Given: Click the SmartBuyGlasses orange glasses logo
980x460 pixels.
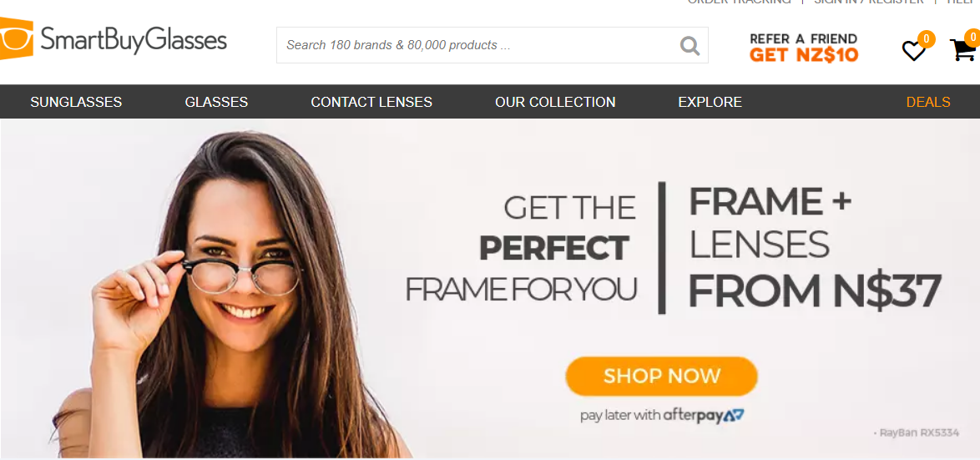Looking at the screenshot, I should [x=16, y=38].
